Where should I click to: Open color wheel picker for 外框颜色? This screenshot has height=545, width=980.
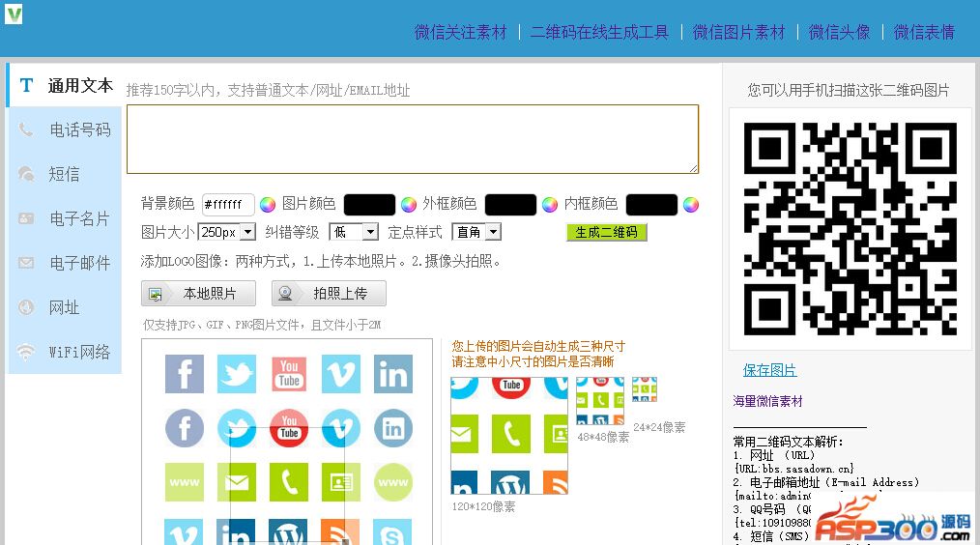[550, 205]
